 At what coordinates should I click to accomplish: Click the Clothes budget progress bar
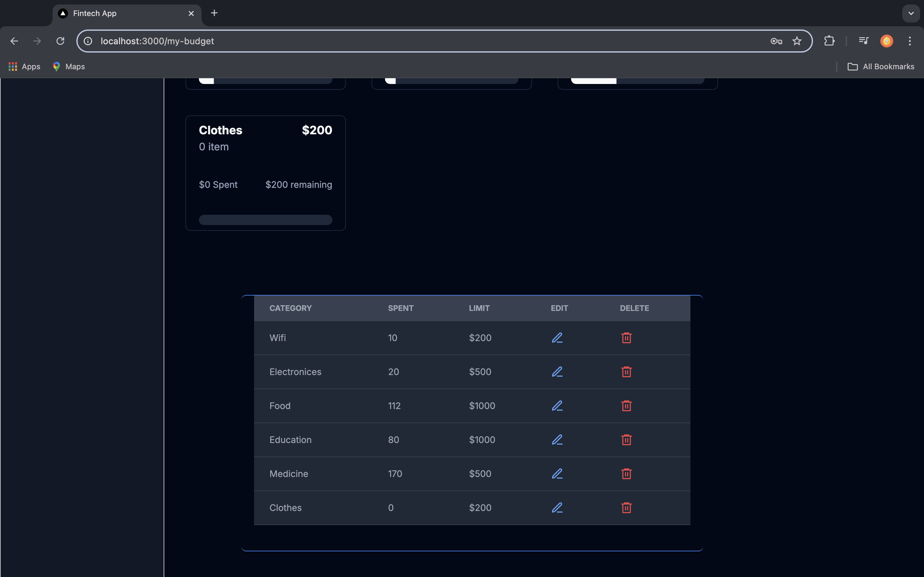click(x=265, y=220)
